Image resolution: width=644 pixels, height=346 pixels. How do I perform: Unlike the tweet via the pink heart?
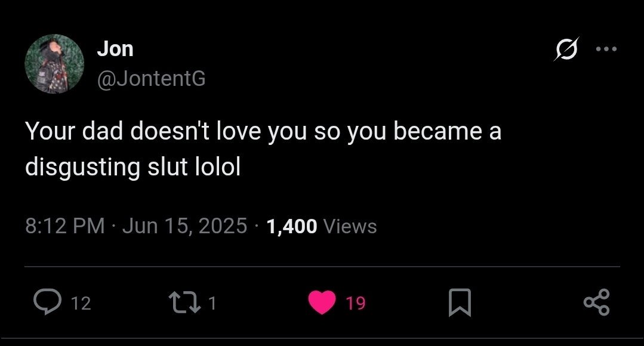[x=322, y=302]
